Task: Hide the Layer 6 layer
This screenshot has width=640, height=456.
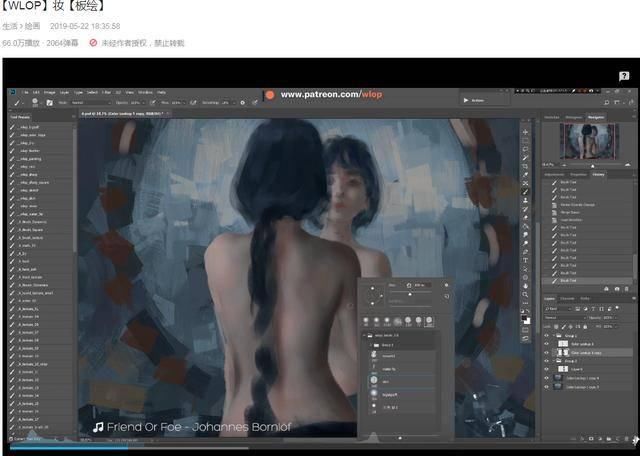Action: 547,369
